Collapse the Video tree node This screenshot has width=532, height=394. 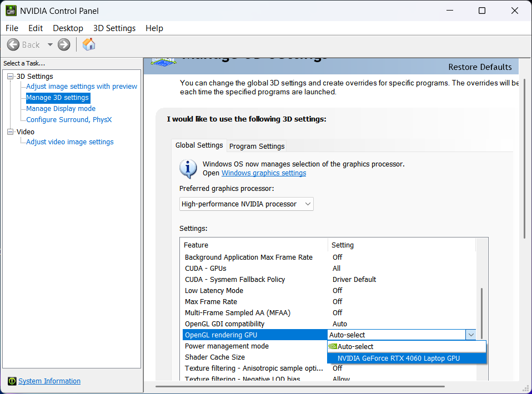(9, 132)
